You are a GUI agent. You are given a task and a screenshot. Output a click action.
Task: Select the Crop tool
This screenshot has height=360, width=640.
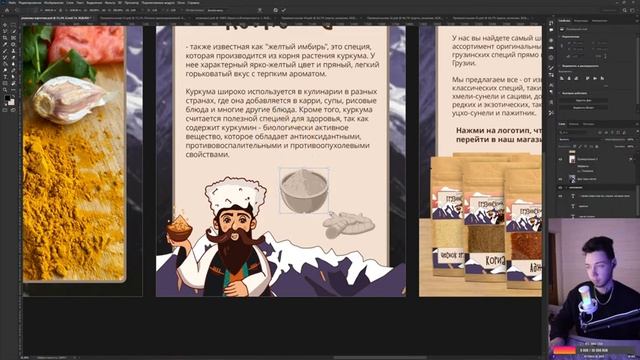click(5, 38)
